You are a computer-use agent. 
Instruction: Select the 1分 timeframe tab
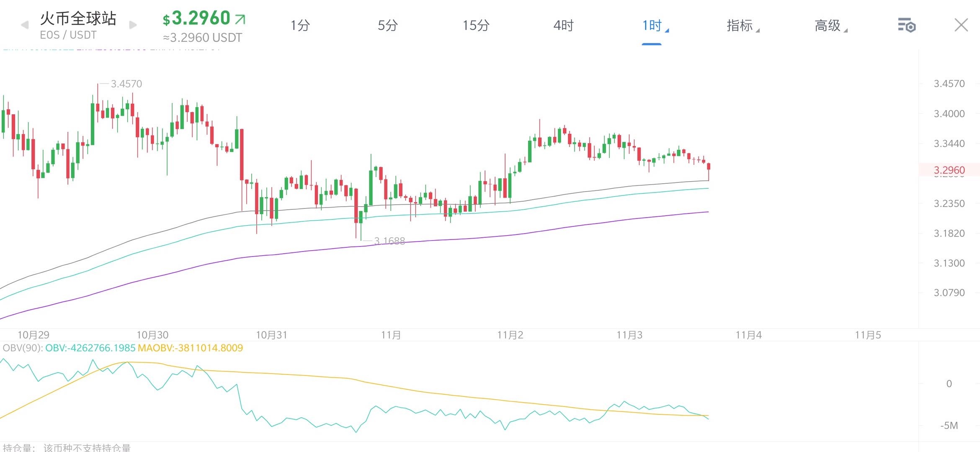pos(300,26)
